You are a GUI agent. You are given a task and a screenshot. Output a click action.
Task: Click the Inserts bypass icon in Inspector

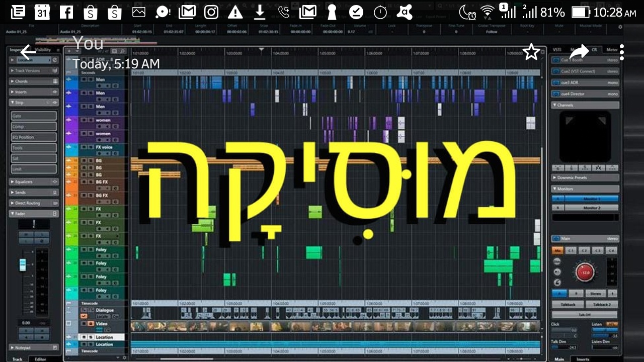55,92
